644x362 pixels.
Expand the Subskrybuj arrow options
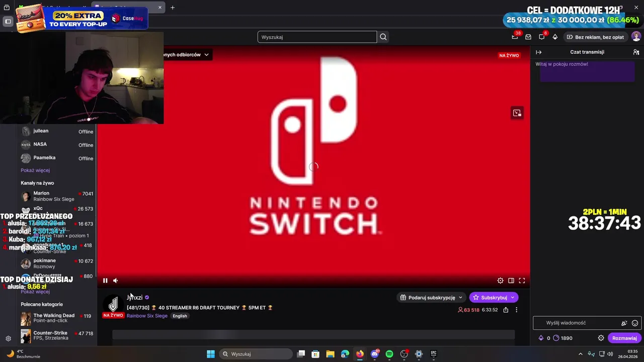(x=513, y=298)
